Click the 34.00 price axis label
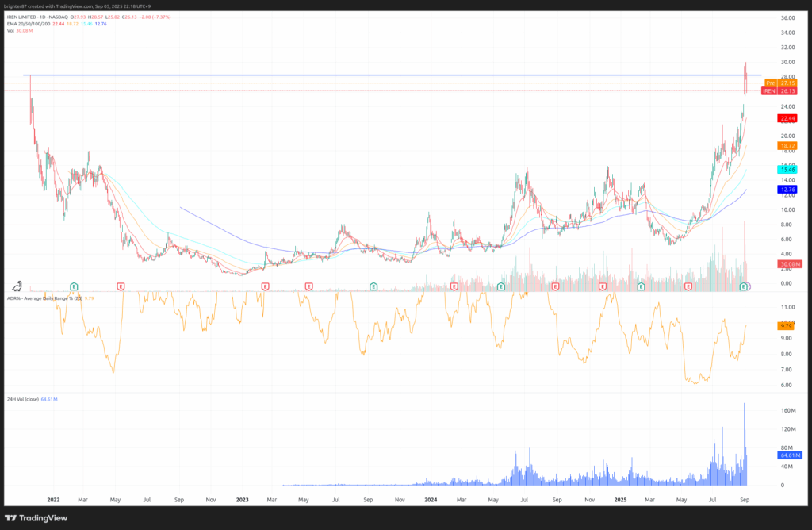The image size is (812, 530). [x=787, y=33]
